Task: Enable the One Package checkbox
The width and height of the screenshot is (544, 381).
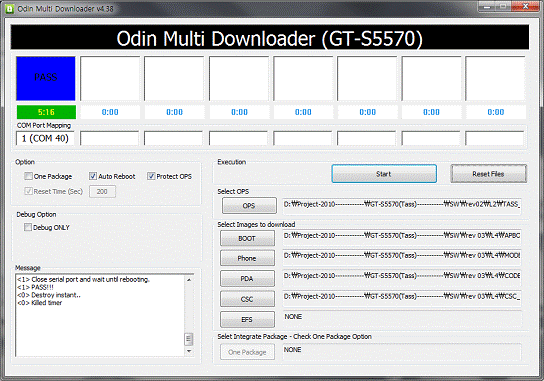Action: point(28,176)
